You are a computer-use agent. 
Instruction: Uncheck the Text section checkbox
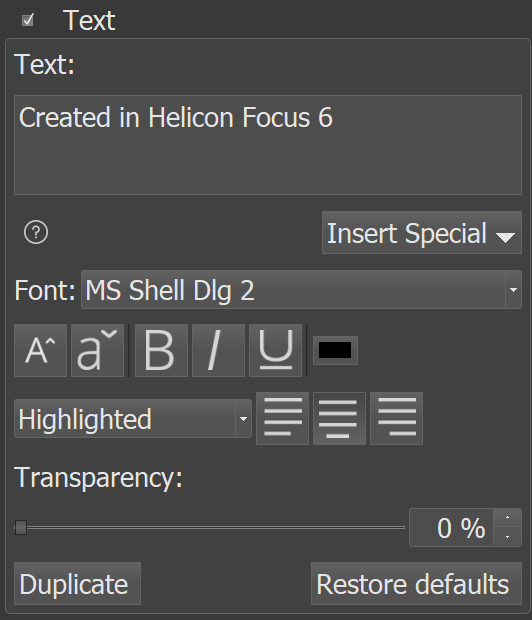[28, 20]
